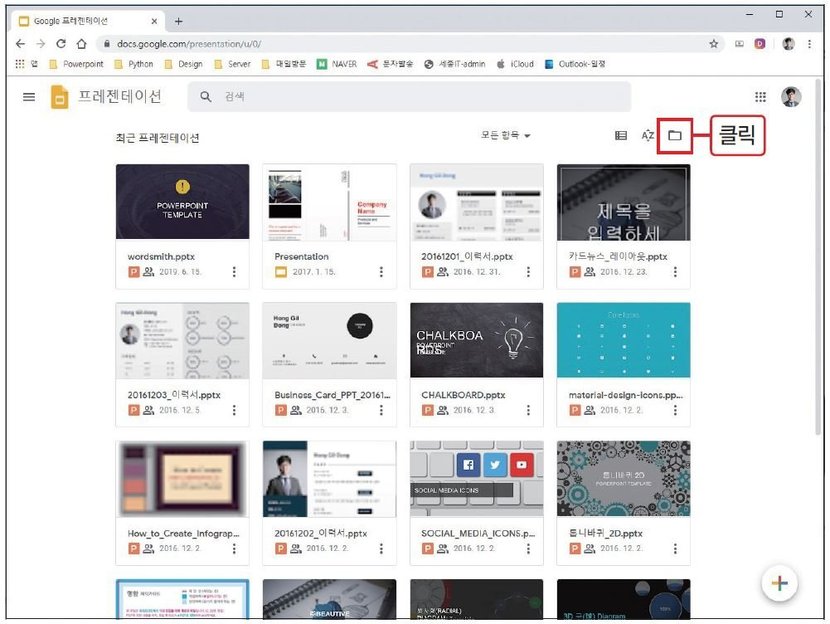Open the Chrome apps shortcut icon
The image size is (830, 624).
pyautogui.click(x=20, y=64)
